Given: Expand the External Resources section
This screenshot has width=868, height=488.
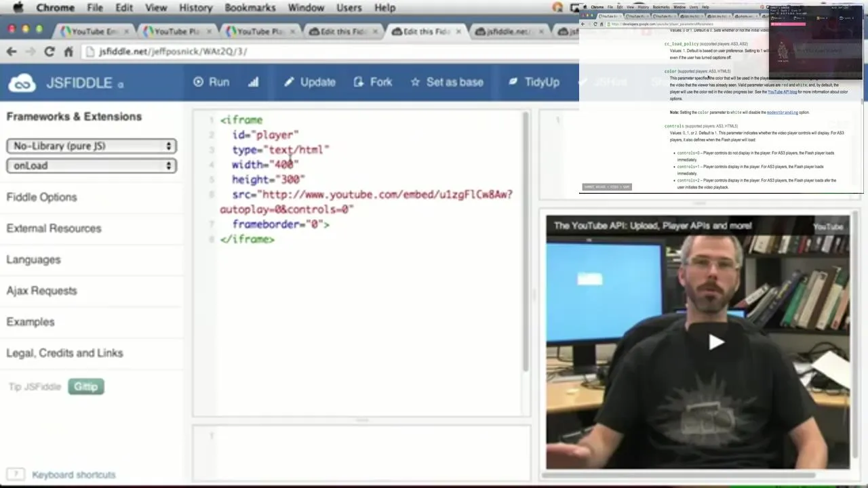Looking at the screenshot, I should click(x=54, y=228).
